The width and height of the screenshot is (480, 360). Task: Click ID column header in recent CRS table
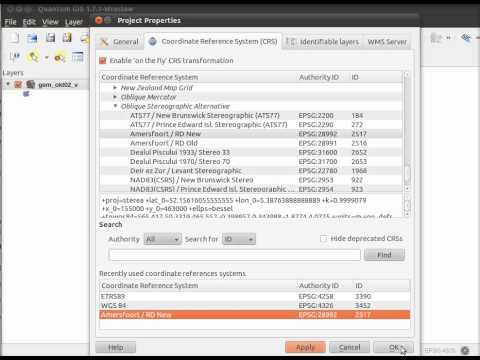(x=359, y=286)
